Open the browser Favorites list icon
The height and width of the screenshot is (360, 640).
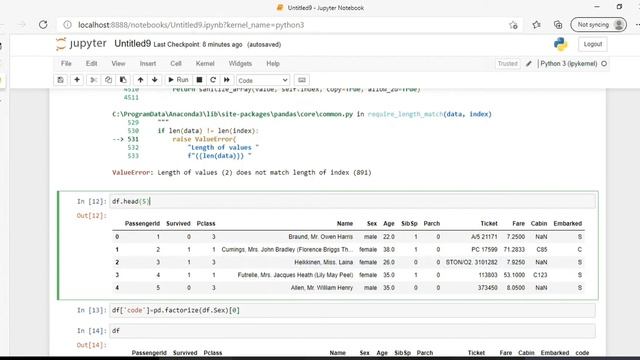coord(536,25)
